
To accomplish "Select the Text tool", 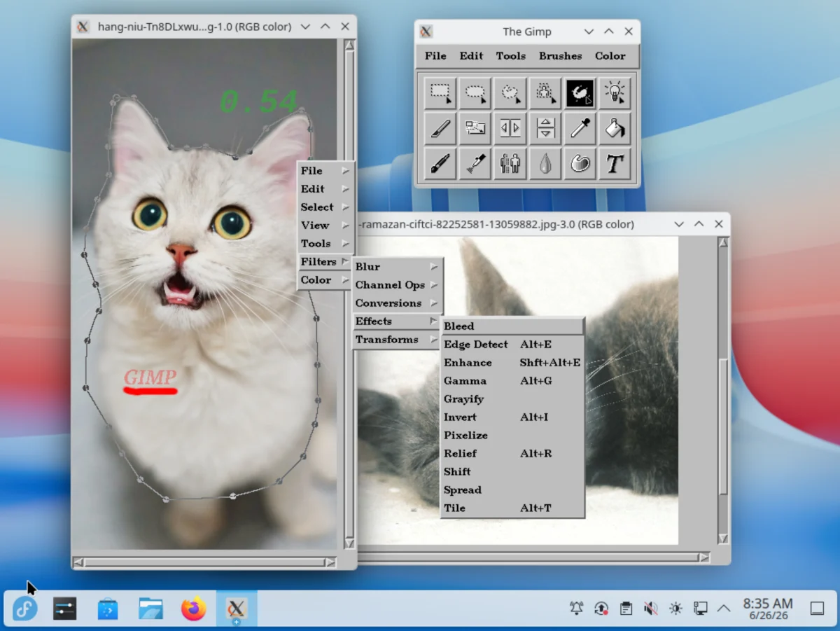I will 615,163.
